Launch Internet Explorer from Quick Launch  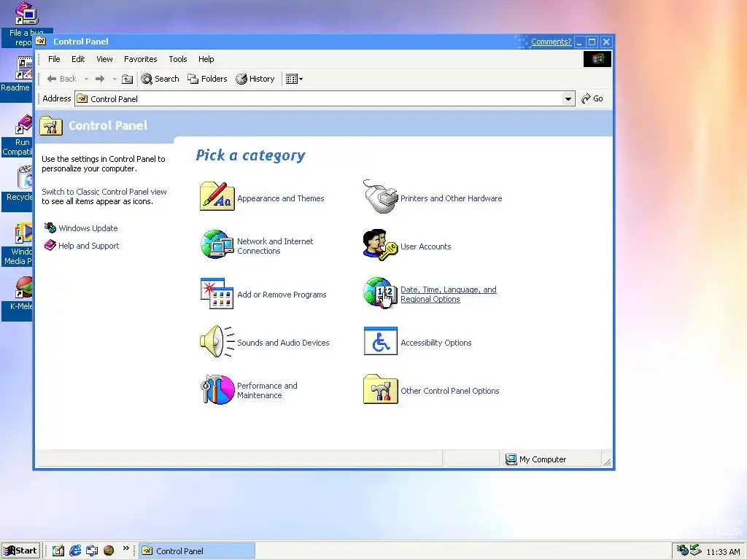[x=75, y=551]
